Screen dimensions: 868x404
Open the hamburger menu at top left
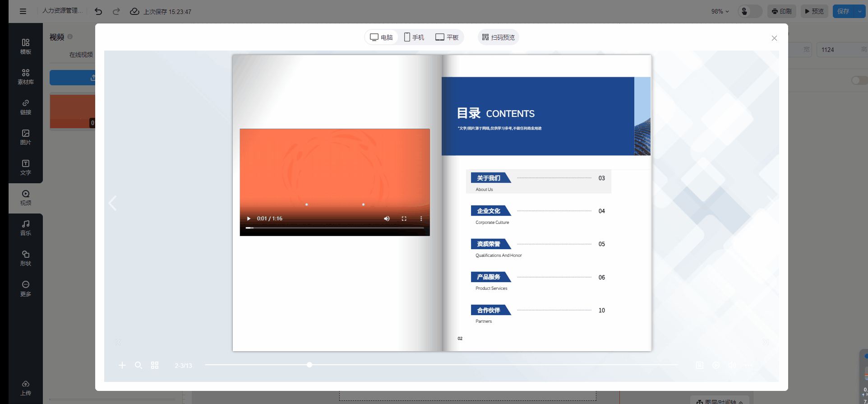pos(23,11)
